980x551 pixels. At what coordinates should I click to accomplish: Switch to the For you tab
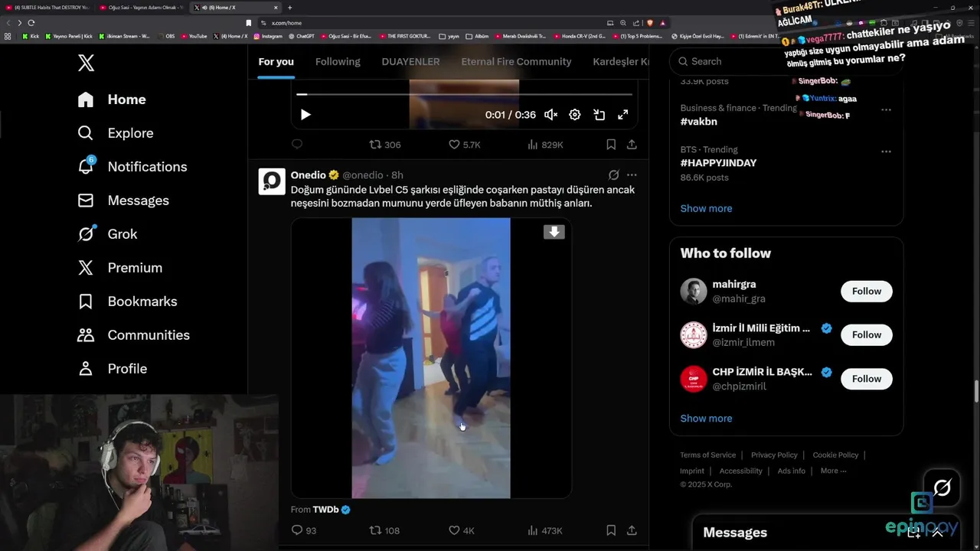click(276, 61)
